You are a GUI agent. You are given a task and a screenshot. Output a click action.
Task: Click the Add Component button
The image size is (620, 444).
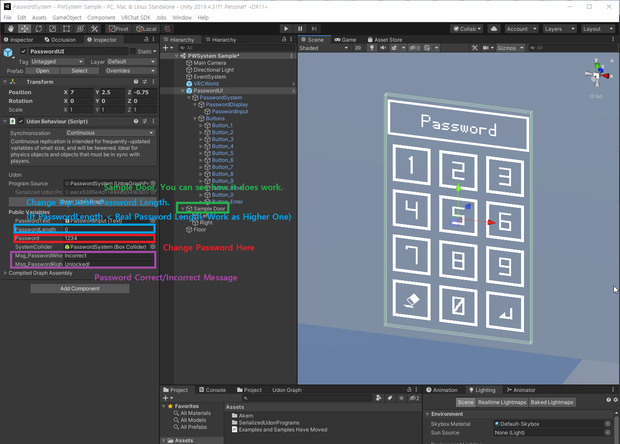coord(80,289)
